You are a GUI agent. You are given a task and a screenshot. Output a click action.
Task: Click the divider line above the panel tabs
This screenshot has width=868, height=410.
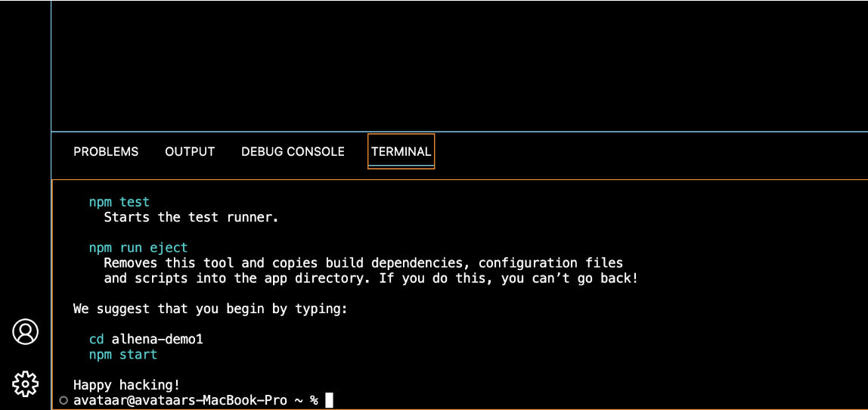coord(460,132)
